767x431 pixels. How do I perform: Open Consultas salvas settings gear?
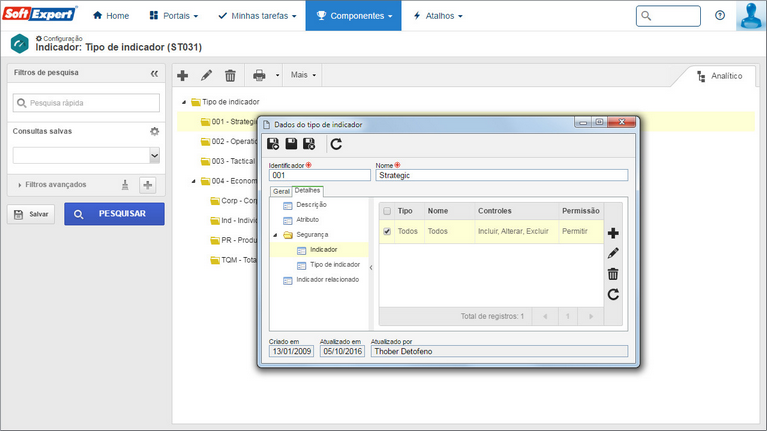(x=155, y=131)
